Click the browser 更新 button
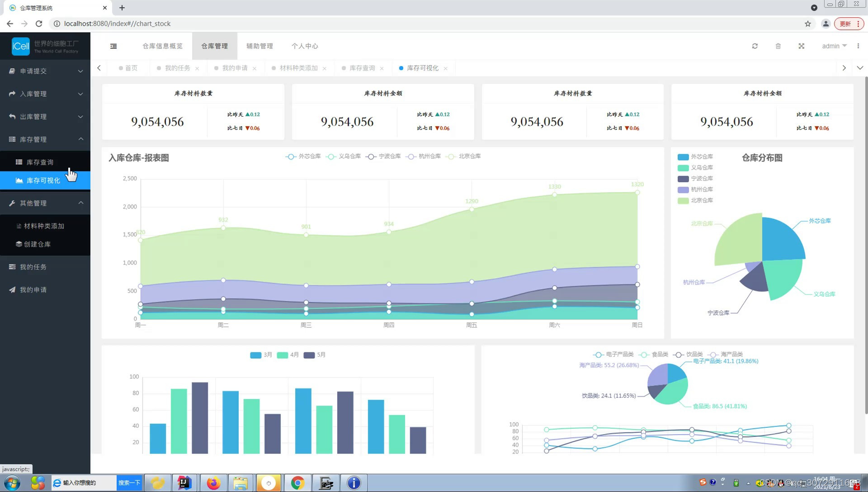 (849, 24)
